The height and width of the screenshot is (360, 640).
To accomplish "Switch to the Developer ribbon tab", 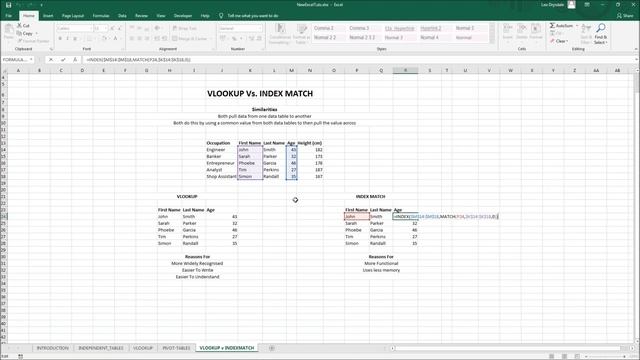I will pos(183,16).
